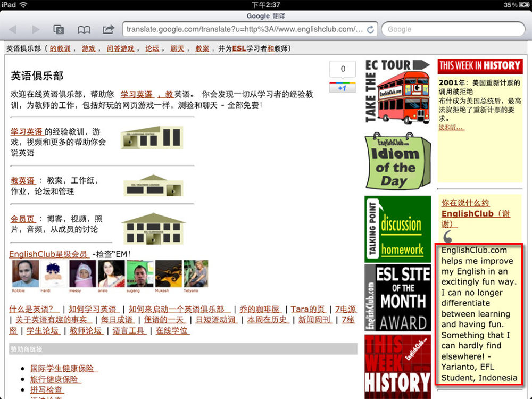Open messy's member photo
The width and height of the screenshot is (532, 399).
[x=82, y=274]
